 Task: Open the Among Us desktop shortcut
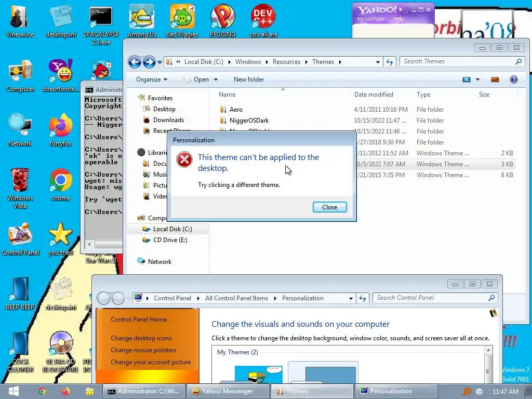point(142,21)
